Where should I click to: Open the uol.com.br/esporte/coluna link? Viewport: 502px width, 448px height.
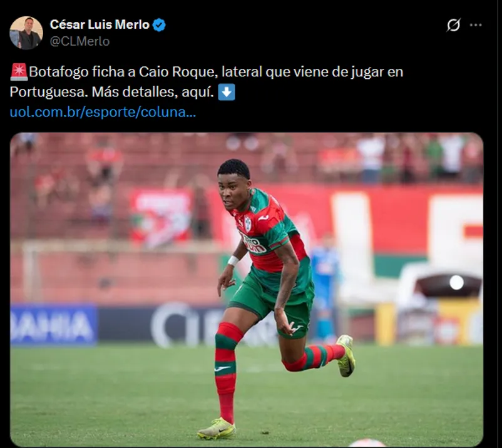103,113
